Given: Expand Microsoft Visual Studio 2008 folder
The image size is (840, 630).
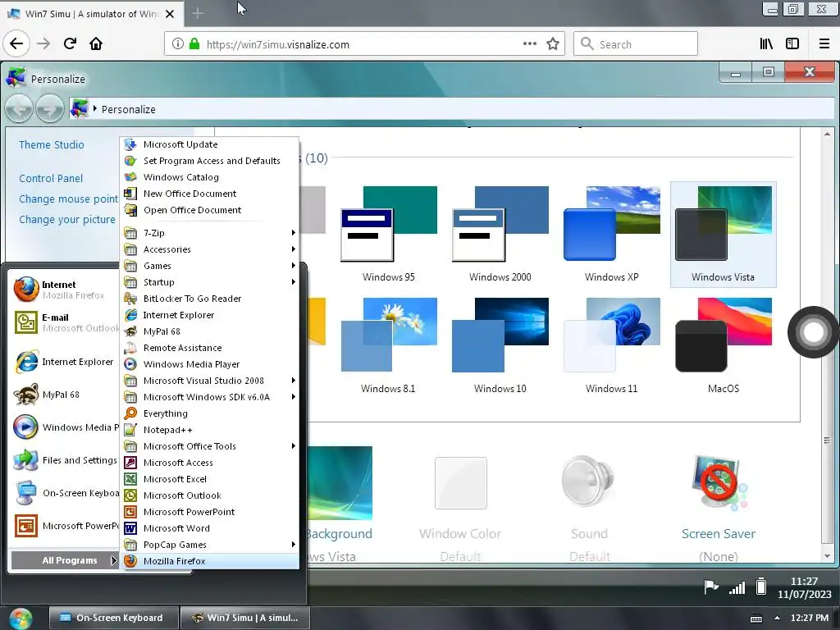Looking at the screenshot, I should coord(209,381).
